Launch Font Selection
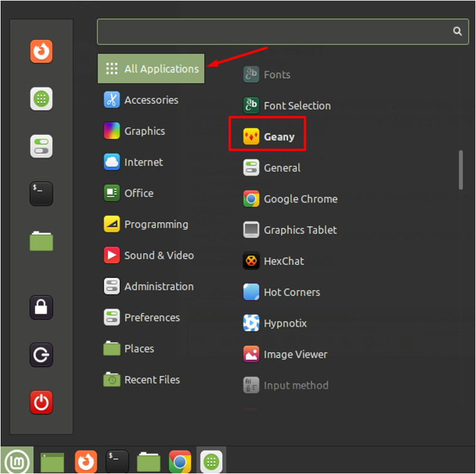 287,105
